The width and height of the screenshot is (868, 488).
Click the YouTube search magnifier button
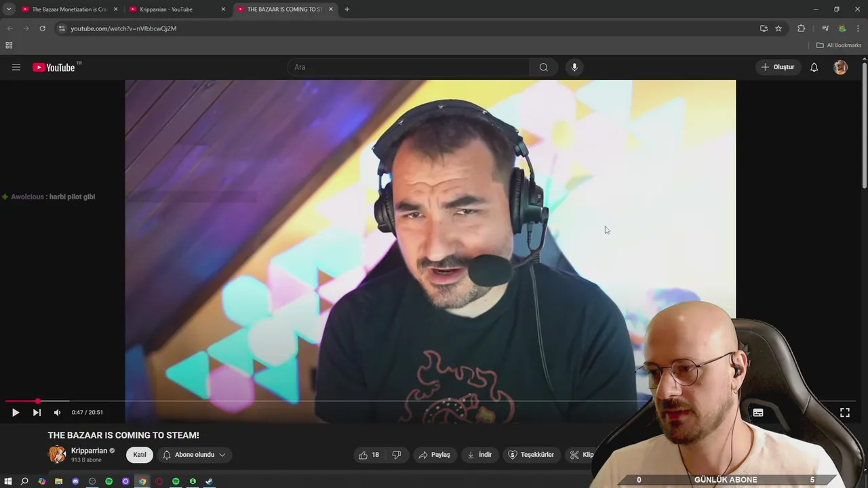coord(543,67)
